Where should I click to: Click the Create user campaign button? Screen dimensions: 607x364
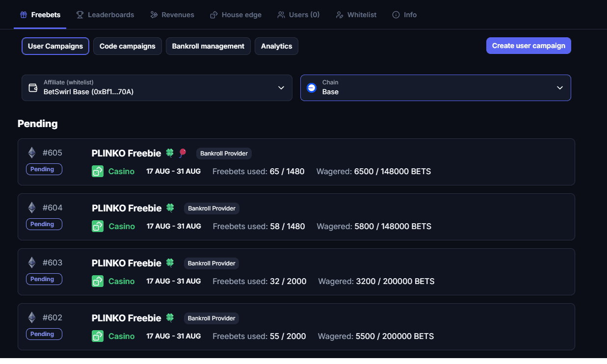[528, 46]
